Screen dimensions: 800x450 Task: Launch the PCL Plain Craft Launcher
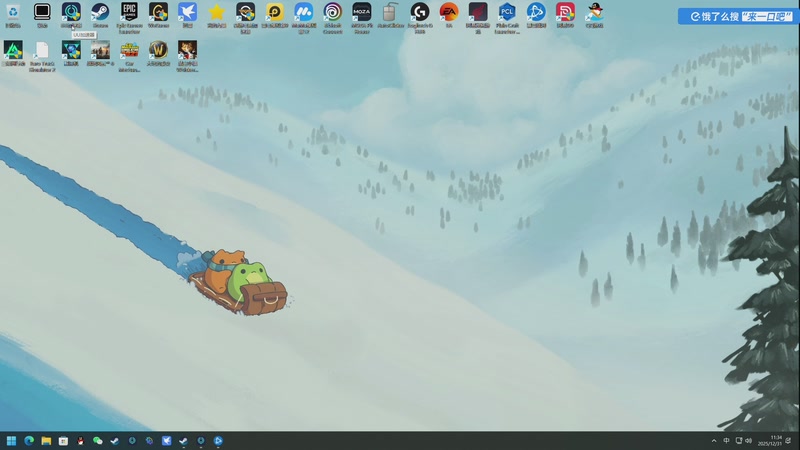[507, 17]
